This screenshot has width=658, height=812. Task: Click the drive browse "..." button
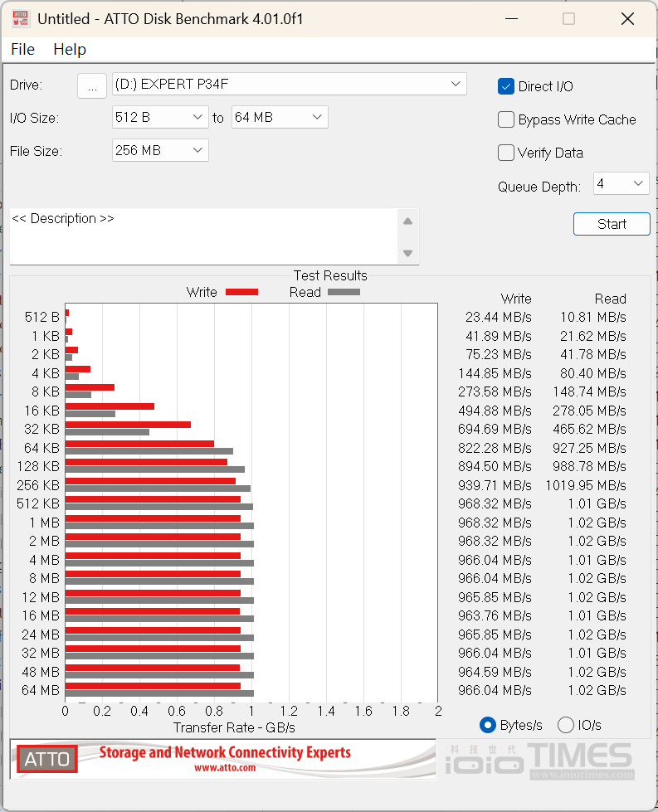coord(92,85)
